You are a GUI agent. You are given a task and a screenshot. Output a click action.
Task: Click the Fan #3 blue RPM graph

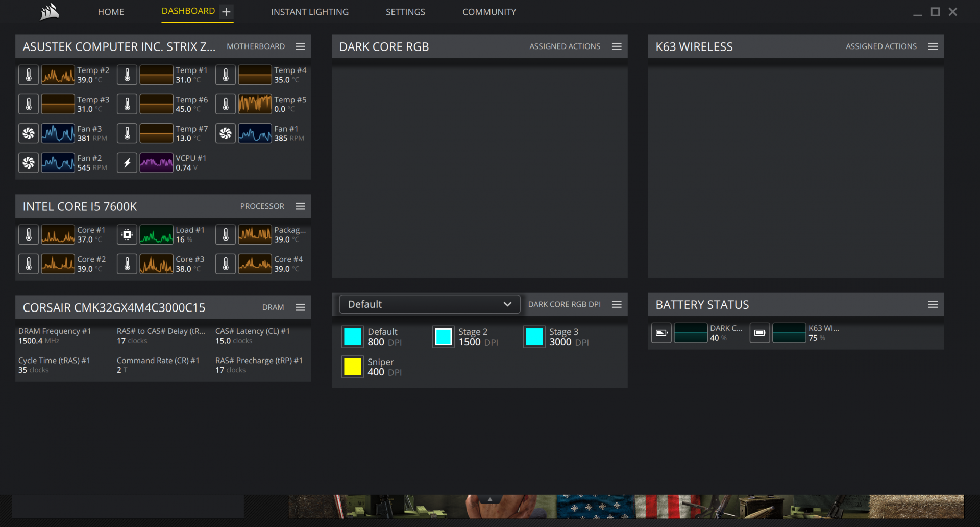point(58,134)
